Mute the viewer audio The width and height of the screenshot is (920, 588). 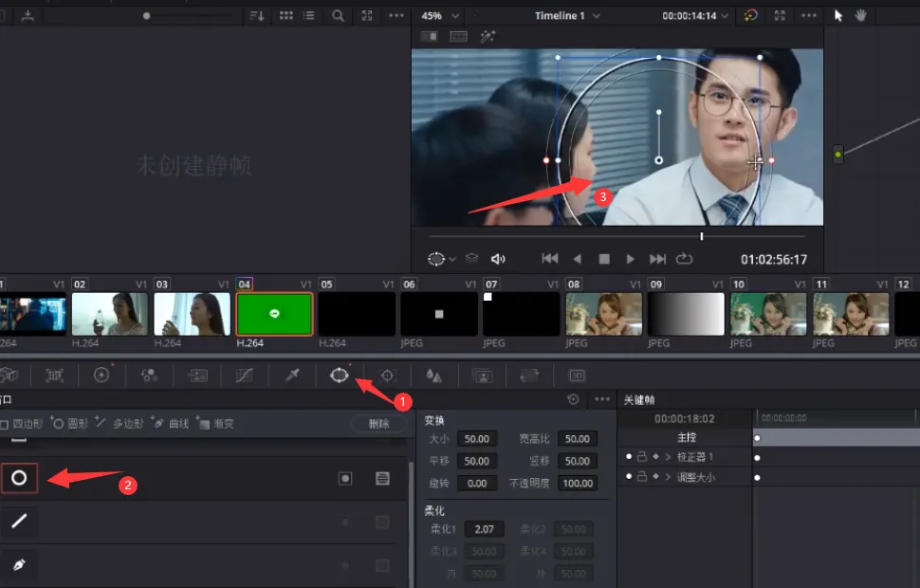pyautogui.click(x=498, y=259)
